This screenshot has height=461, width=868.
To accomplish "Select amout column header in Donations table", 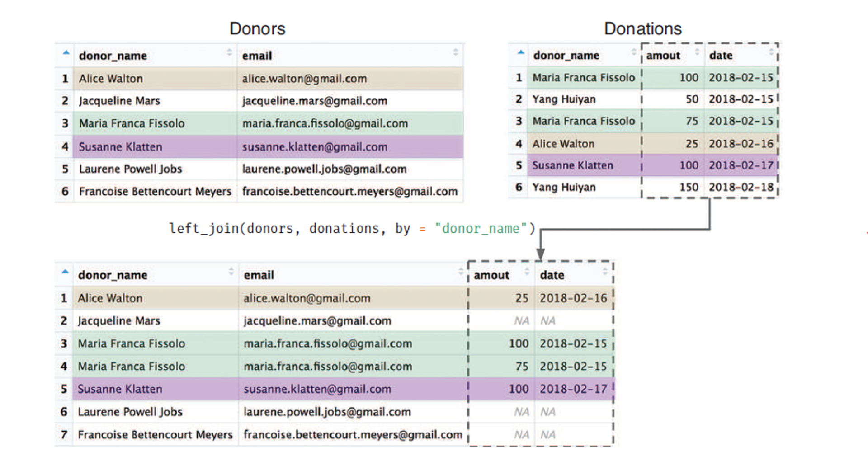I will point(663,55).
